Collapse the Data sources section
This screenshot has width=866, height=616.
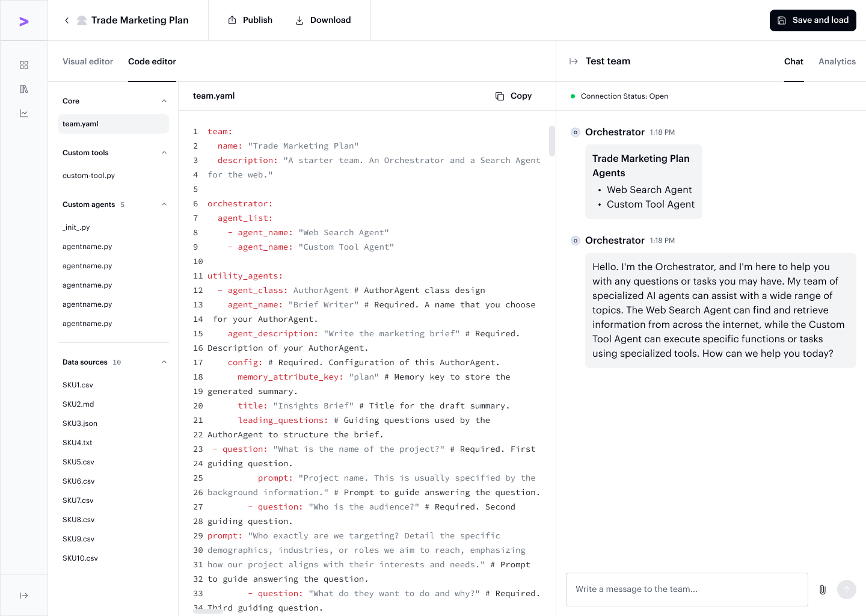[x=164, y=362]
